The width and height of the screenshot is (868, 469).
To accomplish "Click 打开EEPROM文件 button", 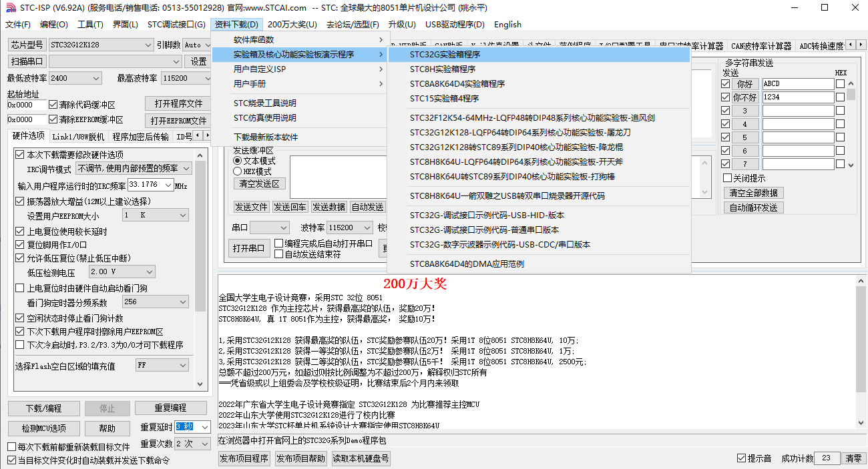I will coord(178,121).
